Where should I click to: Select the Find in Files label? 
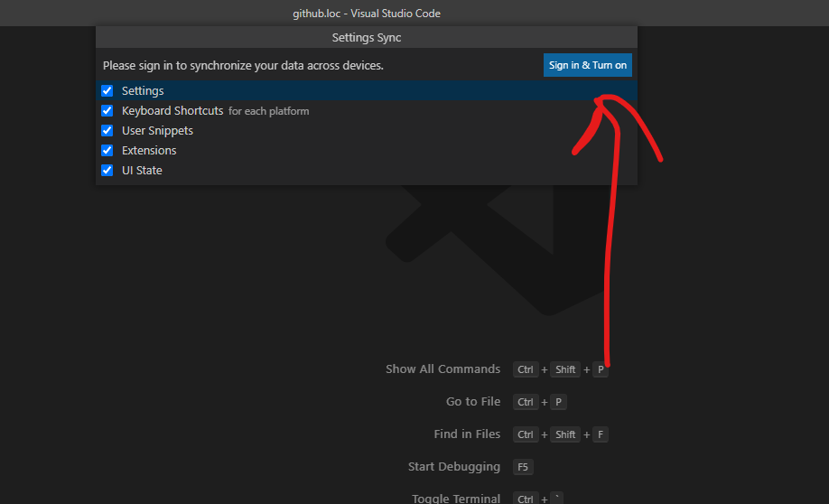pyautogui.click(x=467, y=434)
